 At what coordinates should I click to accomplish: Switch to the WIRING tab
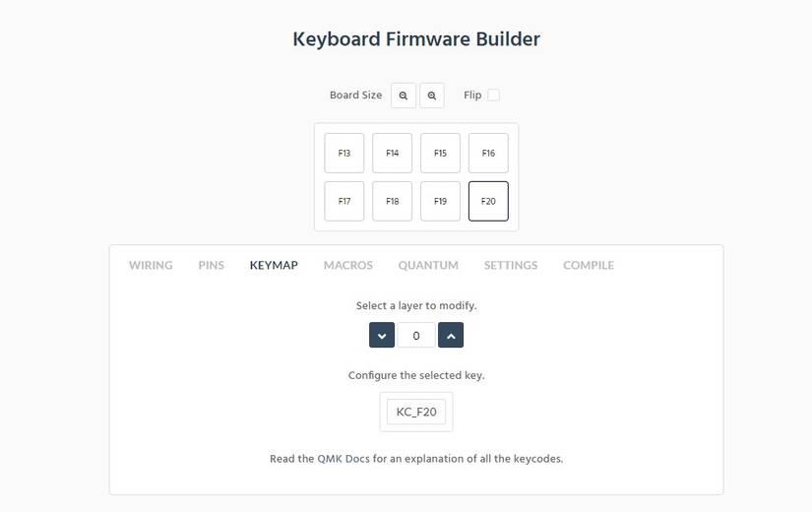point(151,266)
